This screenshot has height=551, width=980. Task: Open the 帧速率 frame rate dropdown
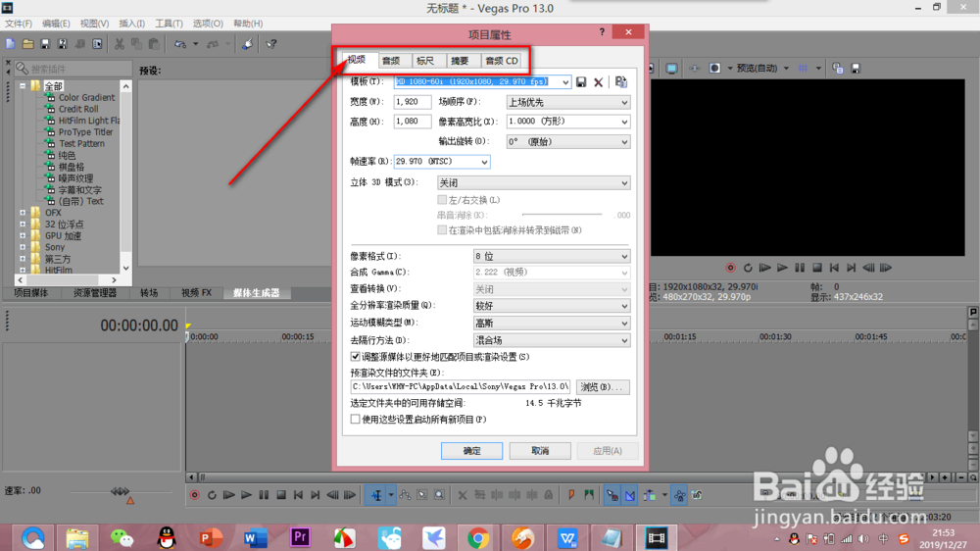coord(484,162)
